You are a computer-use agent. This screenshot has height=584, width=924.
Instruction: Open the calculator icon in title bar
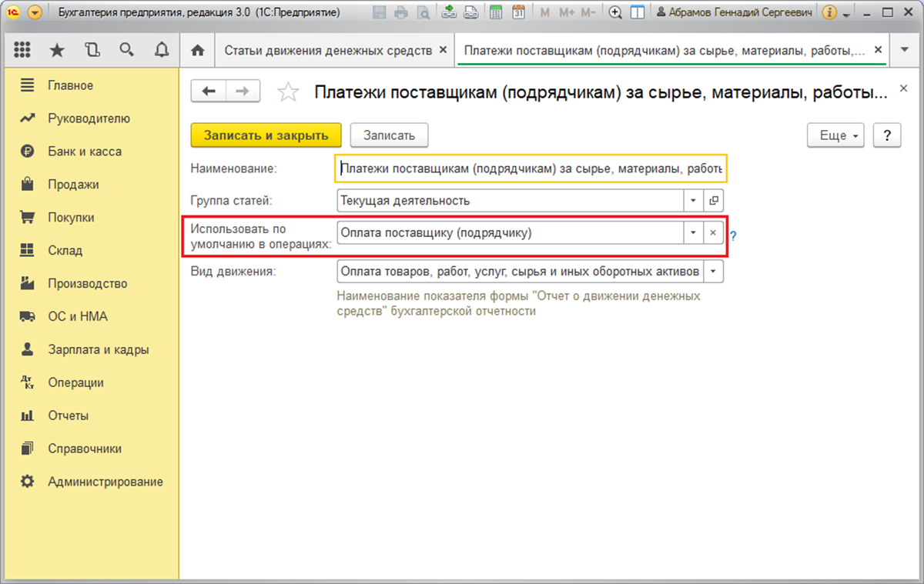click(496, 13)
